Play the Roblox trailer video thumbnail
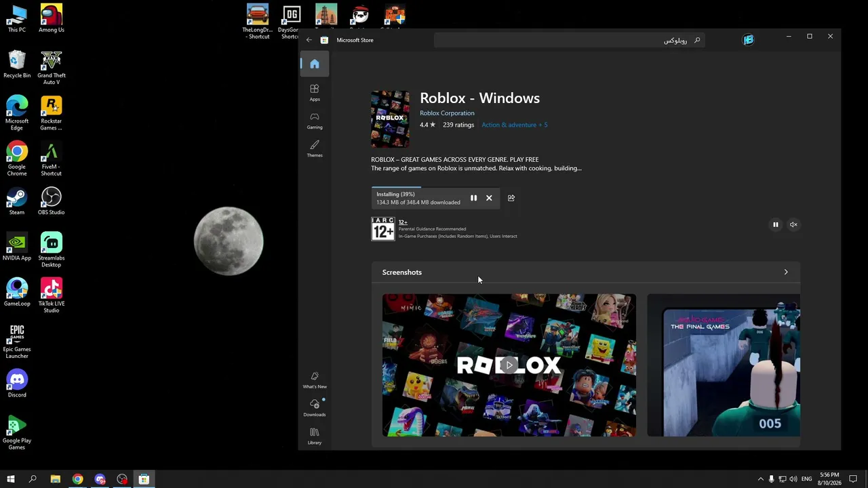 pos(509,365)
